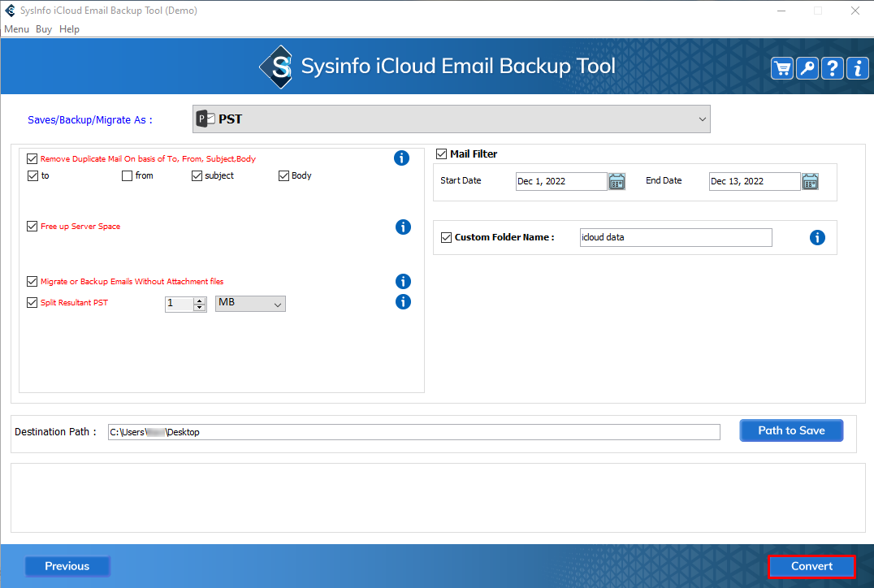Open Start Date calendar picker
The image size is (874, 588).
click(x=617, y=181)
